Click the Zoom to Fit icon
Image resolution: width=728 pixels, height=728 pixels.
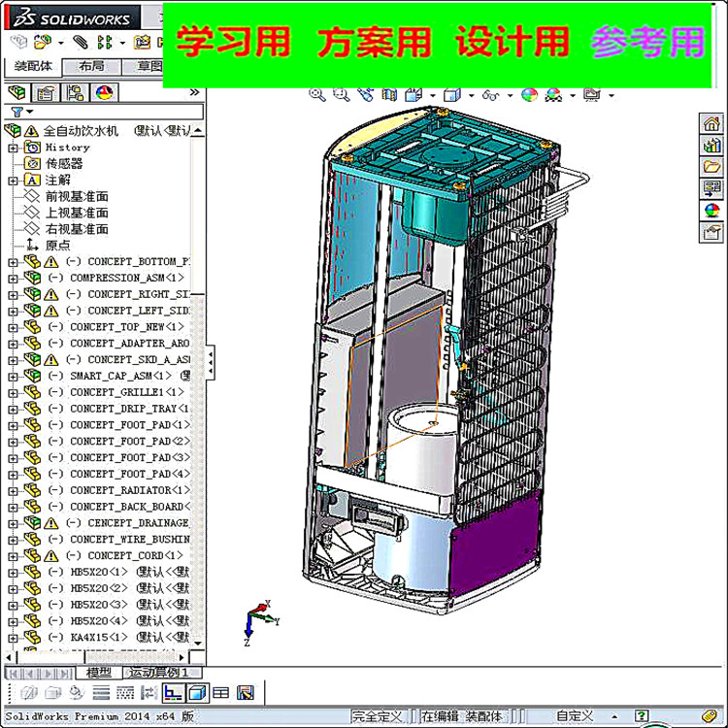tap(317, 95)
